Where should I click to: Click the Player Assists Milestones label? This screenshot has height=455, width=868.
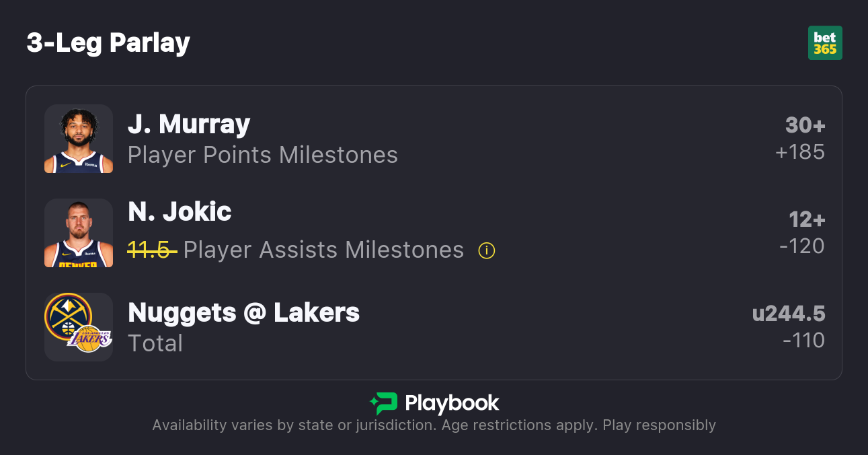point(323,250)
